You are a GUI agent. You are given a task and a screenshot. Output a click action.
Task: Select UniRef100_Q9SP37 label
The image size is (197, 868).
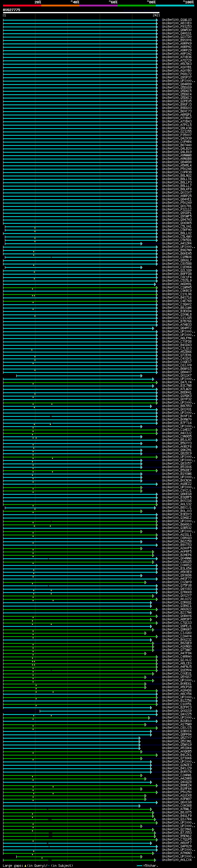[177, 77]
